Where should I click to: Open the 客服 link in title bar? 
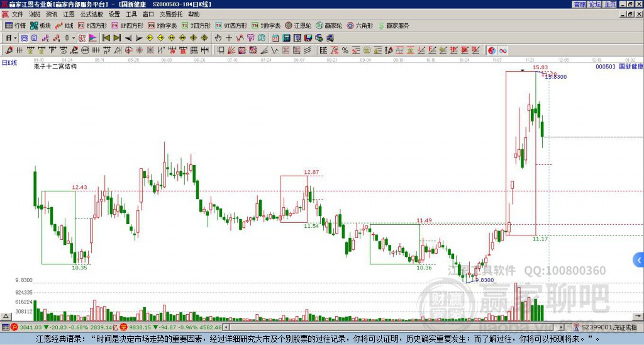point(579,4)
